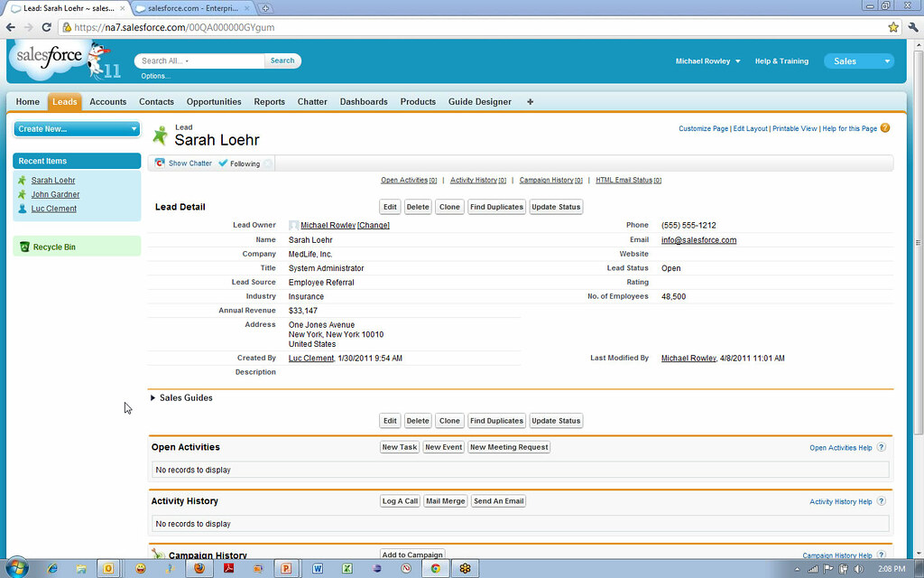Bookmark page with the star icon
924x578 pixels.
point(893,27)
